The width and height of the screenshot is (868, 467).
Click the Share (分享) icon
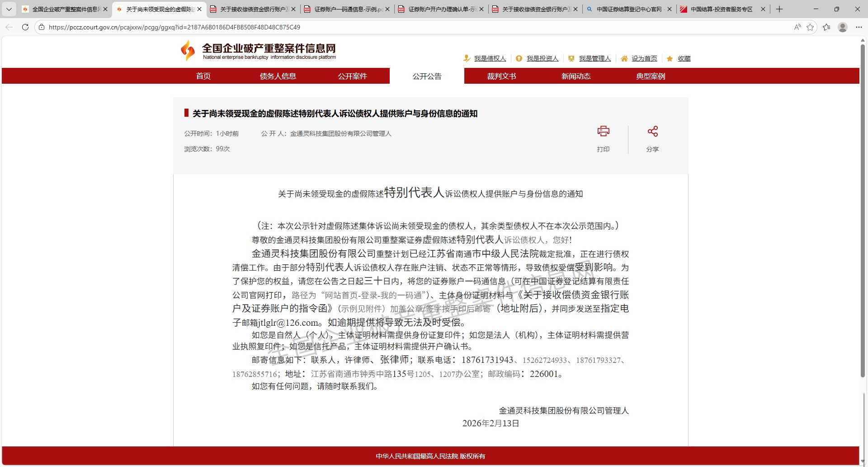point(652,131)
